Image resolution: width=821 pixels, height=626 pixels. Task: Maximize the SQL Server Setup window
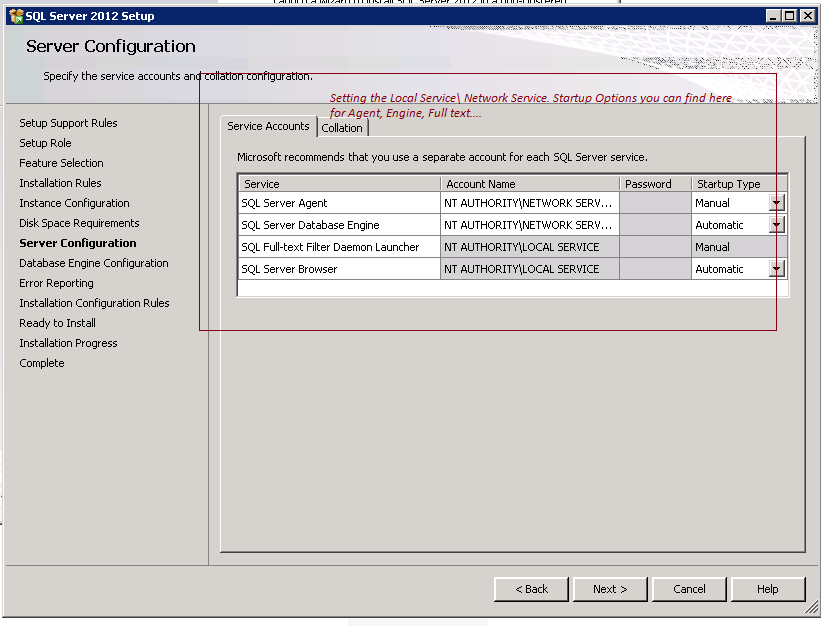click(x=790, y=16)
